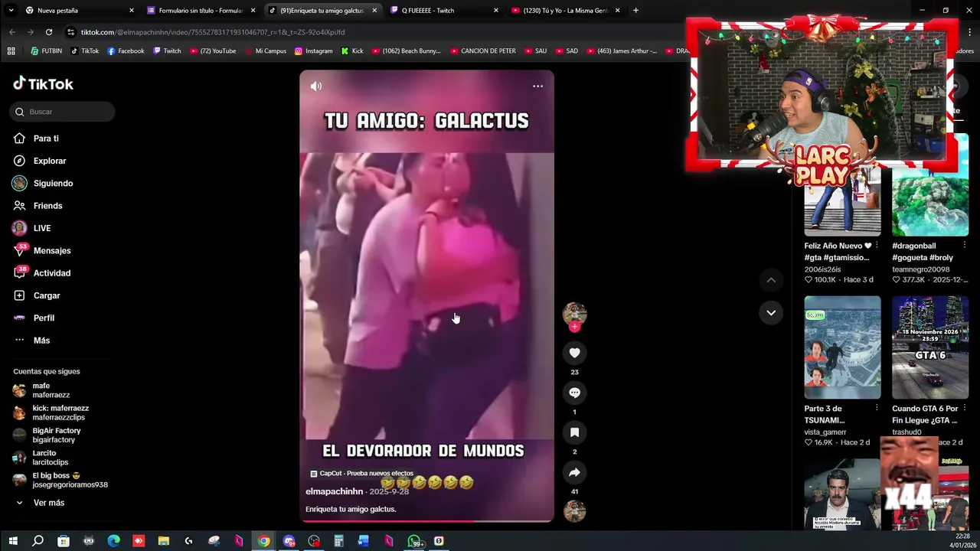Open Chrome apps grid icon
Viewport: 980px width, 551px height.
pos(11,51)
